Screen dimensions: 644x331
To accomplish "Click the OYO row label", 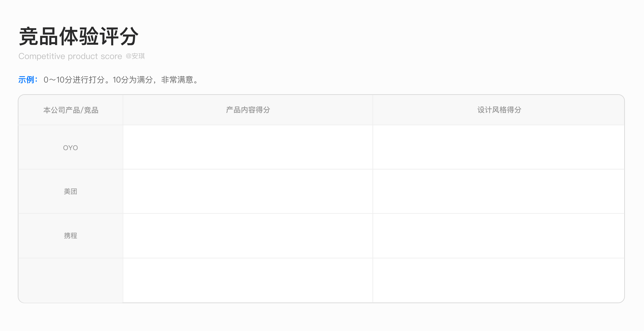I will 71,148.
